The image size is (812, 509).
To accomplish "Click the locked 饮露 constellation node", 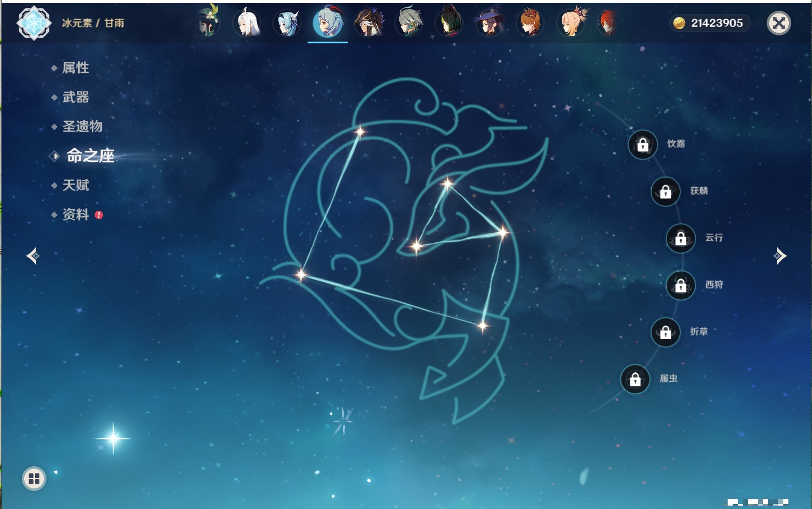I will pyautogui.click(x=643, y=145).
